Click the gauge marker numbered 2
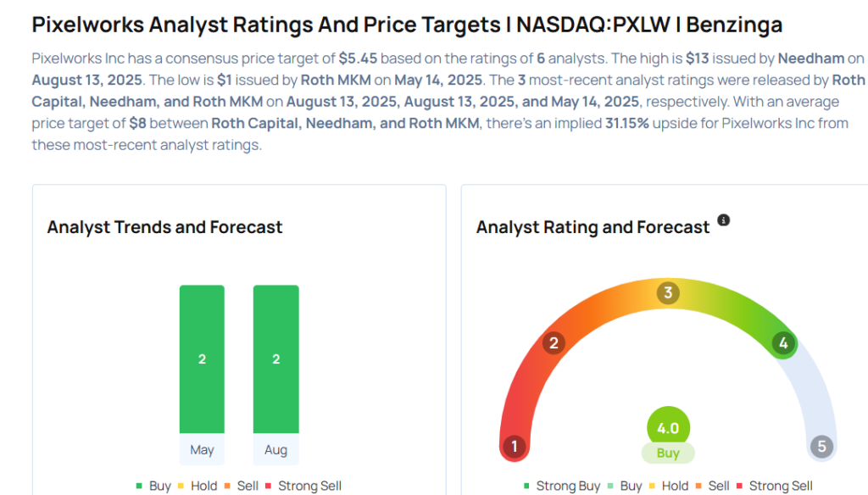Image resolution: width=868 pixels, height=495 pixels. click(x=554, y=342)
